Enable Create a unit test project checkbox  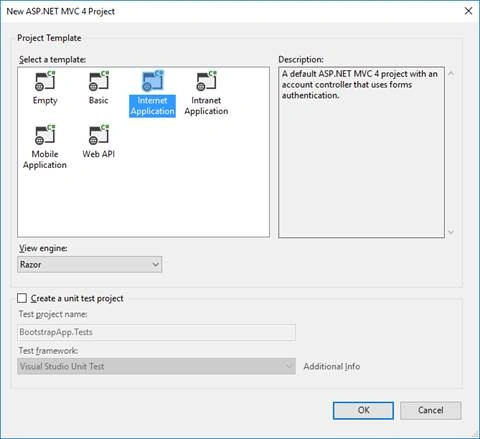click(22, 298)
